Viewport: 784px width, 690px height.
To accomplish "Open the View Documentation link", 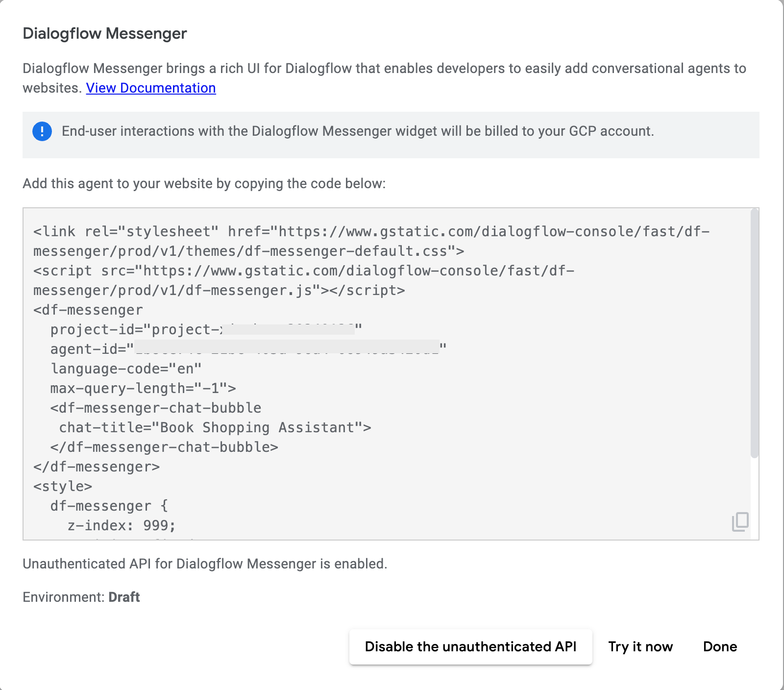I will point(151,88).
